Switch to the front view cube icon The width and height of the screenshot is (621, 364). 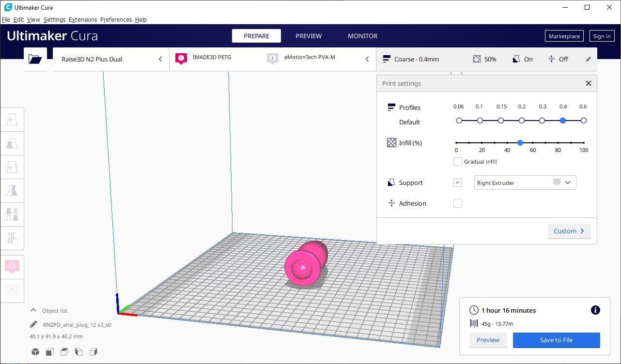click(50, 352)
